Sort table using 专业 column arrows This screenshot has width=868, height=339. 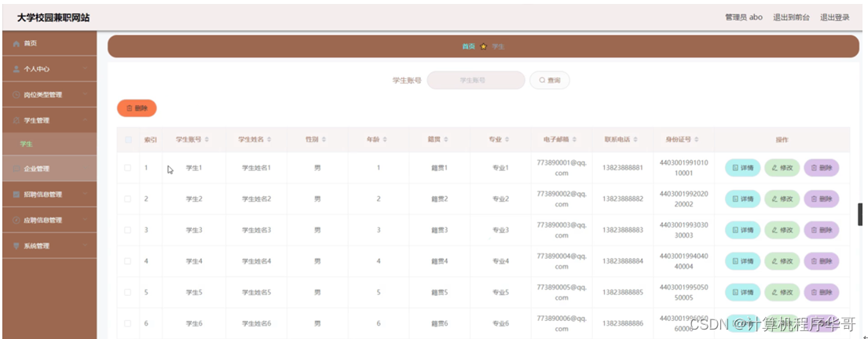[x=507, y=140]
